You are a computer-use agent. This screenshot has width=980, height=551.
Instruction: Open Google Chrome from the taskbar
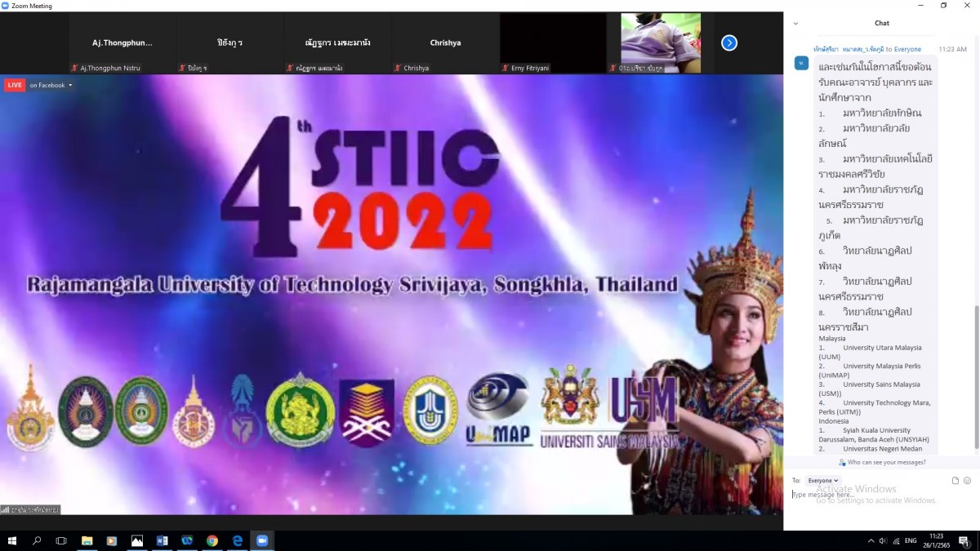[x=212, y=540]
